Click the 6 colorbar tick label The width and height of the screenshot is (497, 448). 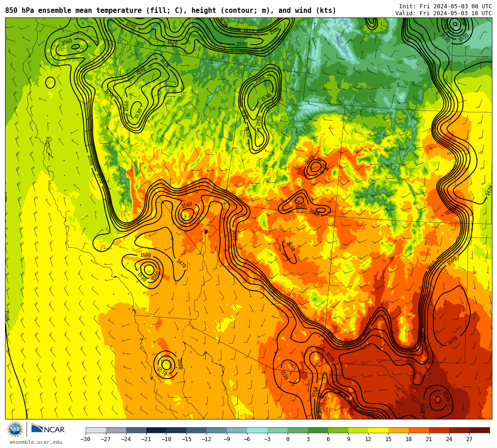point(328,439)
